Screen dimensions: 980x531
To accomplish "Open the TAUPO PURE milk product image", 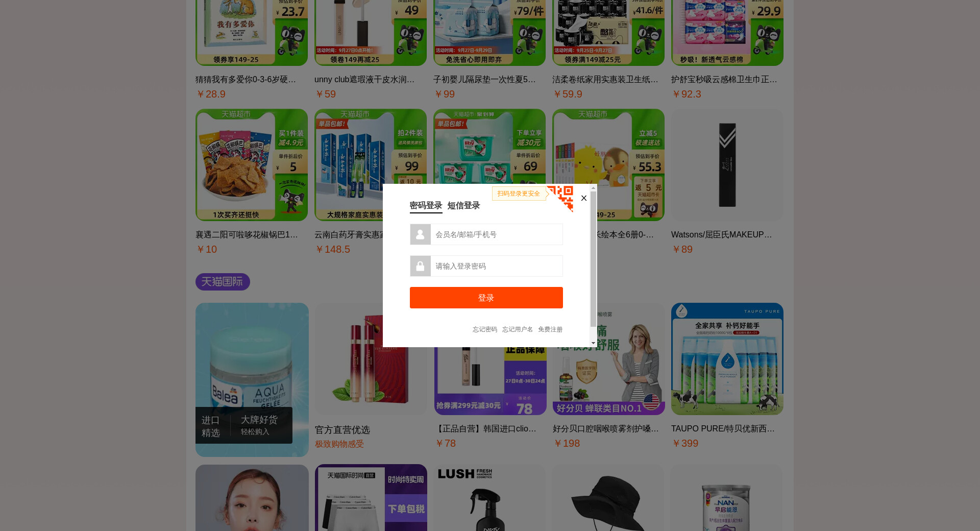I will coord(727,359).
